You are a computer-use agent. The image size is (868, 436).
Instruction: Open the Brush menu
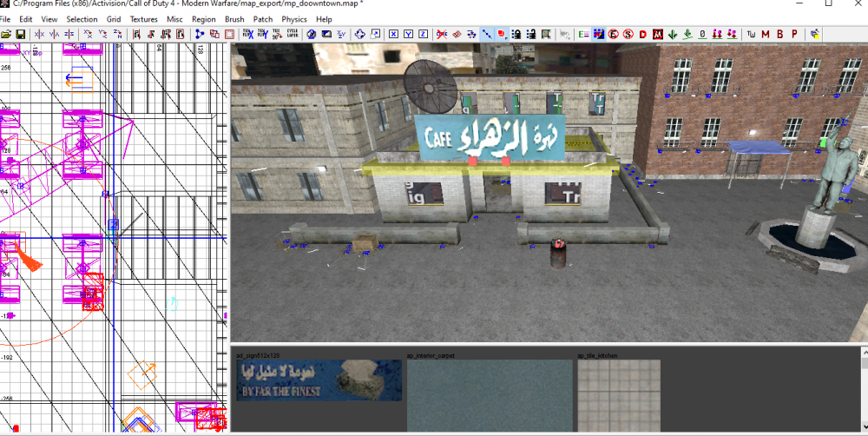click(234, 19)
